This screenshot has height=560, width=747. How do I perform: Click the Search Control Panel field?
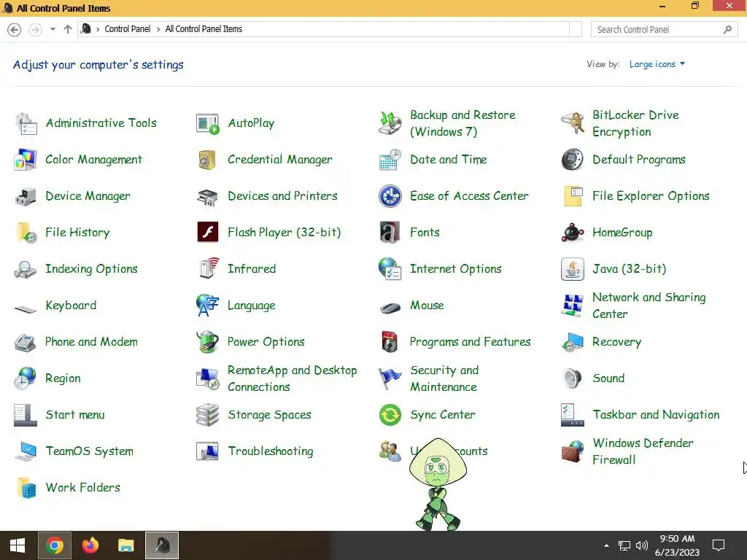click(664, 29)
